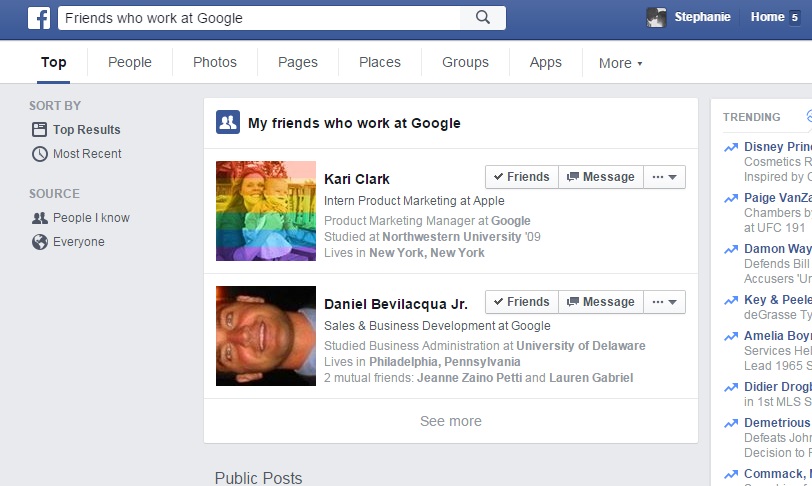Screen dimensions: 812x486
Task: Click the search magnifier button
Action: coord(483,18)
